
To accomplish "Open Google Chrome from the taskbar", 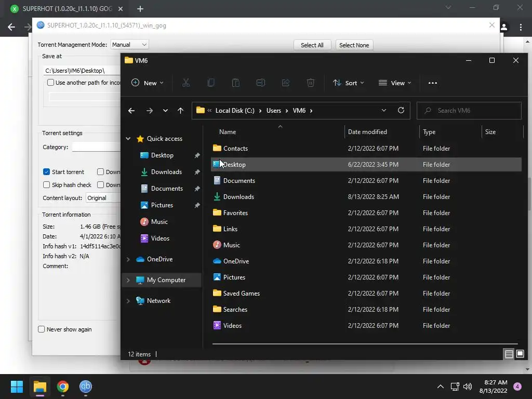I will (63, 387).
